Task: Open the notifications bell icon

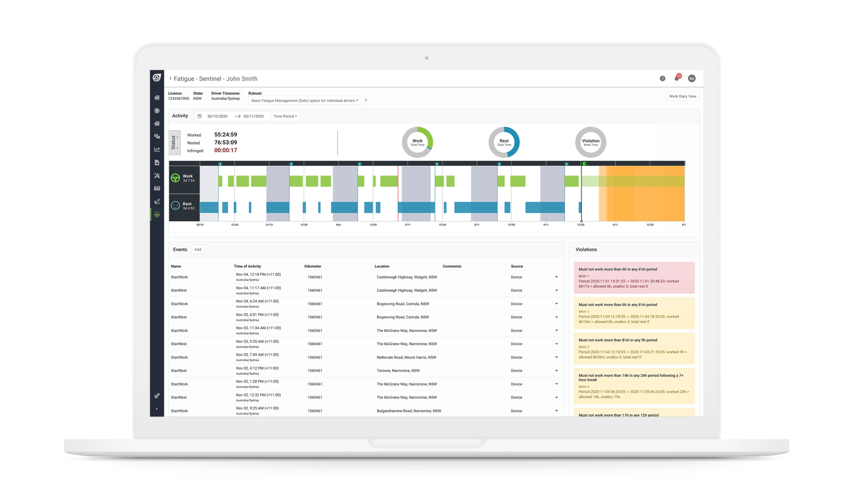Action: coord(677,78)
